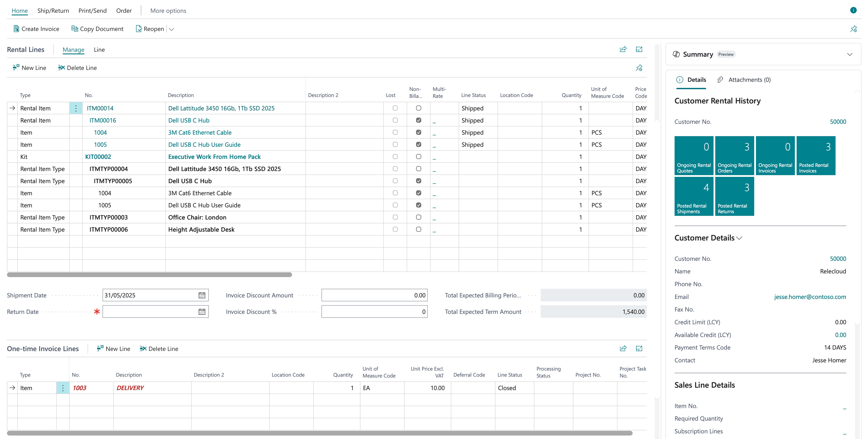Toggle Lost checkbox for KIT00002 row
This screenshot has height=439, width=868.
click(395, 157)
